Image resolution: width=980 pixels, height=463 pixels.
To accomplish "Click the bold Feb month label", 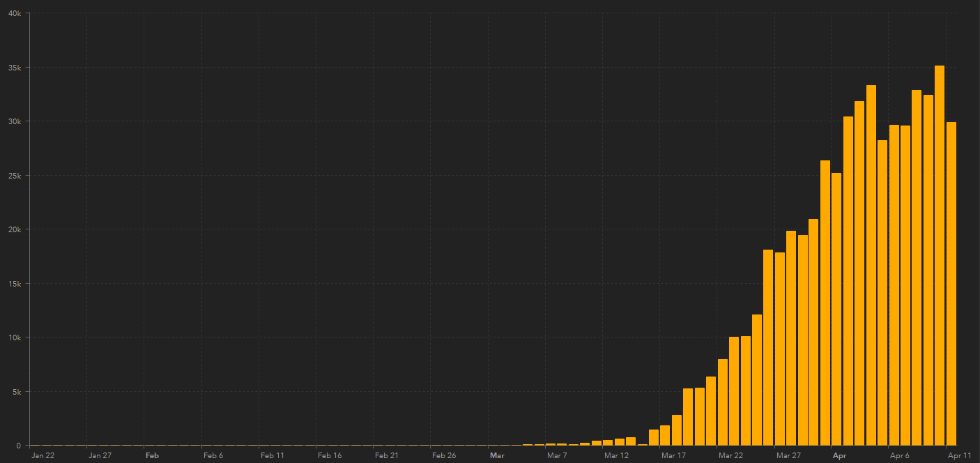I will [152, 455].
